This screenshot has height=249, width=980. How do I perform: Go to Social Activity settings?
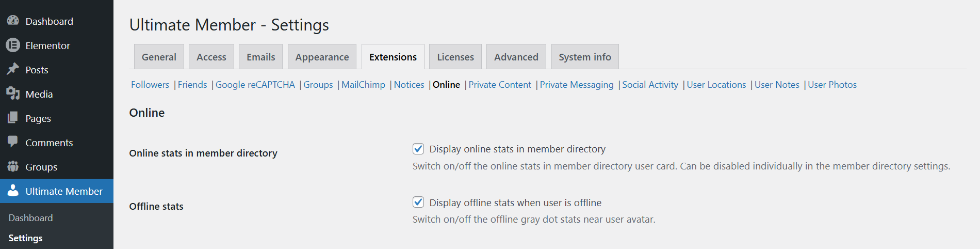click(x=650, y=85)
